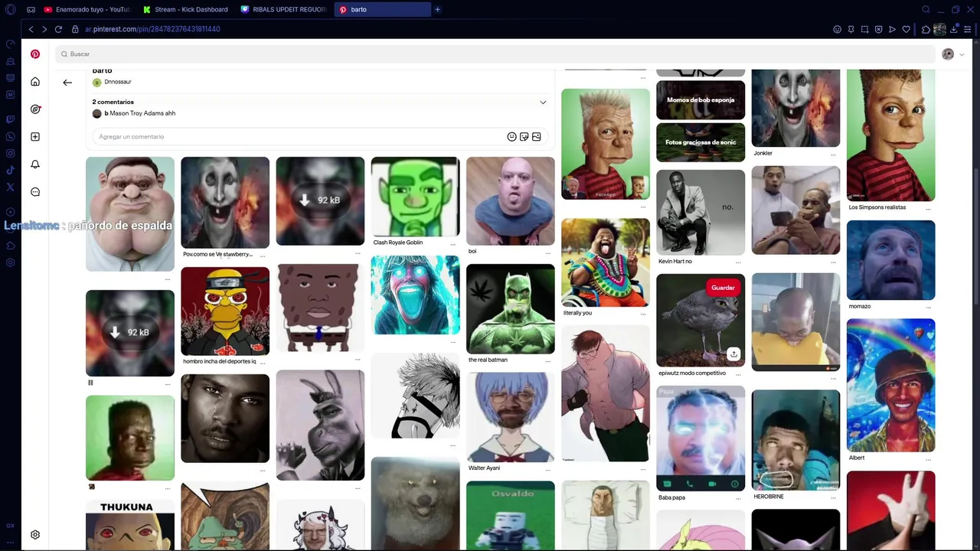Screen dimensions: 980x551
Task: Open the Easy Setup sliders icon
Action: [x=968, y=29]
